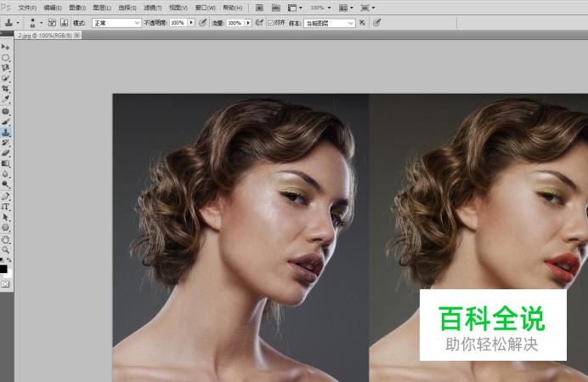Click the 流量 flow value field
588x382 pixels.
235,23
